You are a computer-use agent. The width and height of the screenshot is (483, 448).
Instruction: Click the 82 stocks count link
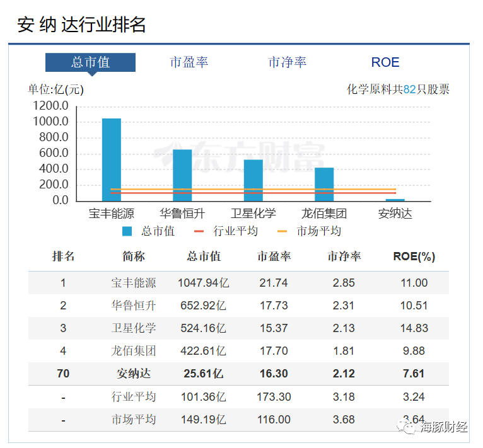pos(409,89)
